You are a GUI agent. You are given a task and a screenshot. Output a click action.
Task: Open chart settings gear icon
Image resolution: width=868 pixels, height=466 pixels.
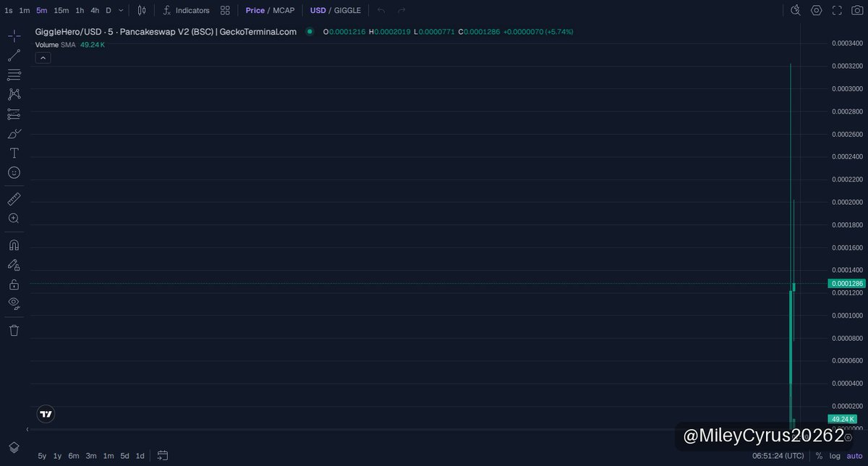point(817,10)
